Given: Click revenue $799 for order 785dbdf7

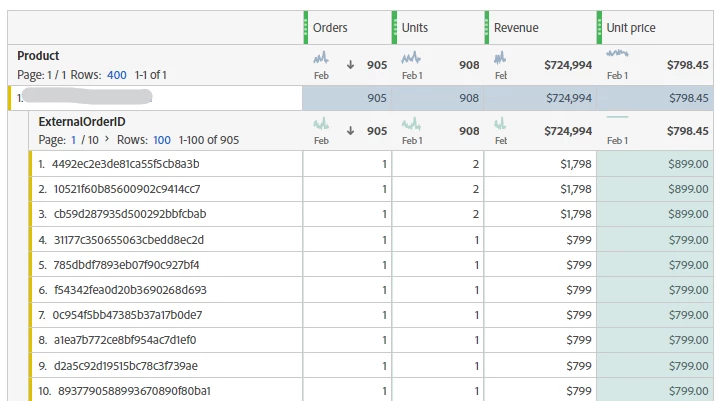Looking at the screenshot, I should point(579,265).
